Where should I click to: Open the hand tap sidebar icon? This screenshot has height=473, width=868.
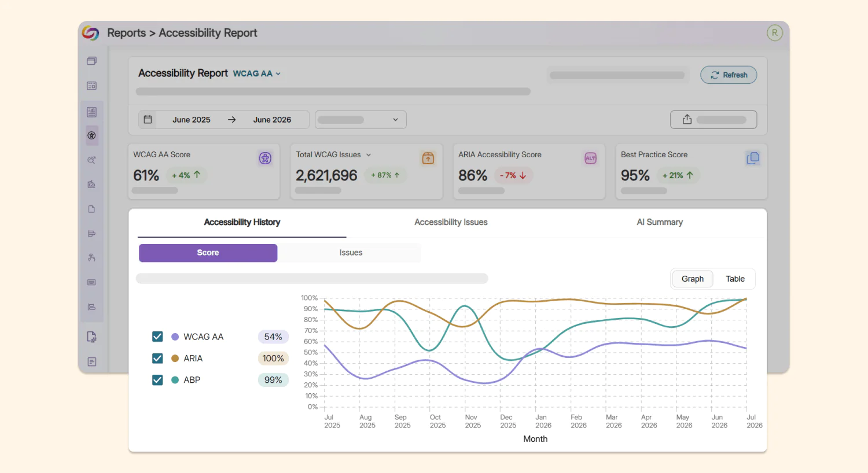[x=91, y=258]
